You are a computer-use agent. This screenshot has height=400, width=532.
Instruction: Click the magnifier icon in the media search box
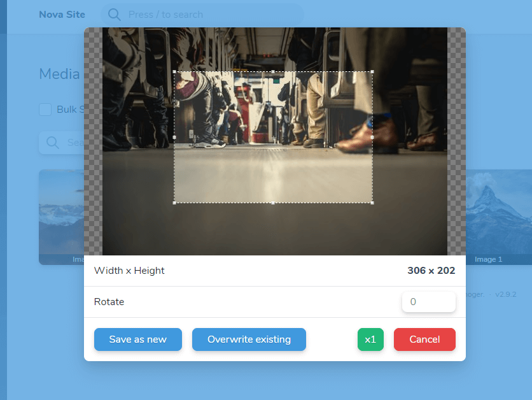[53, 143]
